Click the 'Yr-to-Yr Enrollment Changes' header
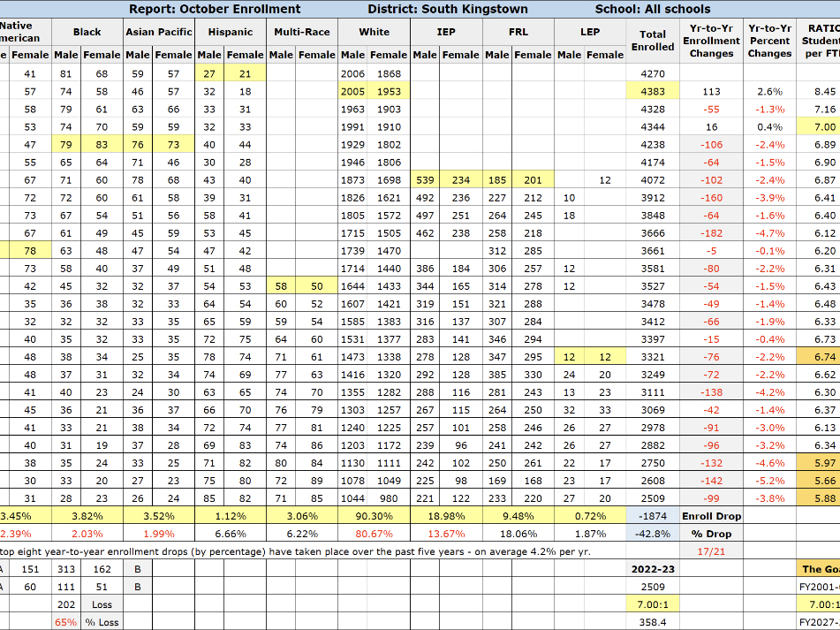Viewport: 840px width, 630px height. pyautogui.click(x=711, y=41)
